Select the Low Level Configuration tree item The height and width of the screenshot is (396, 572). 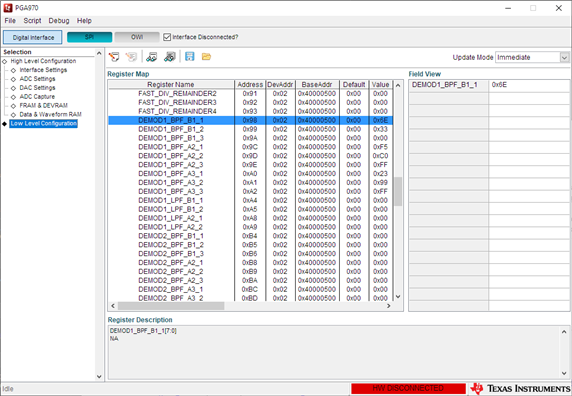tap(43, 124)
